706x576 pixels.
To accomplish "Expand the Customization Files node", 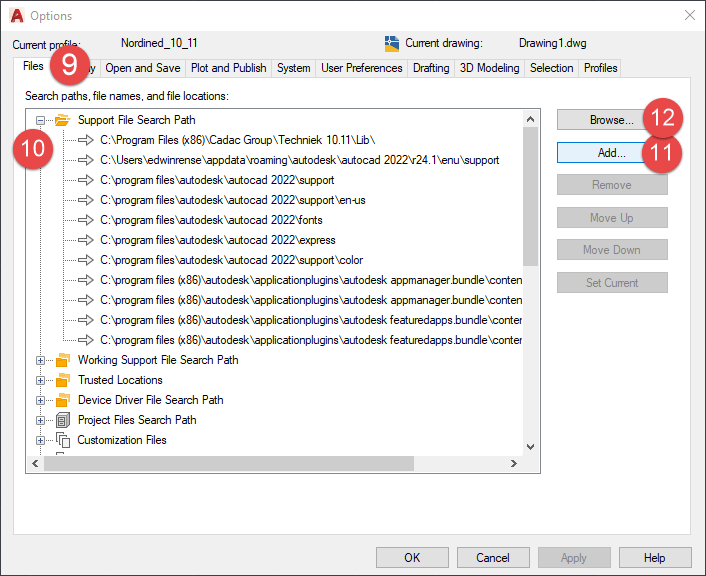I will pyautogui.click(x=41, y=440).
